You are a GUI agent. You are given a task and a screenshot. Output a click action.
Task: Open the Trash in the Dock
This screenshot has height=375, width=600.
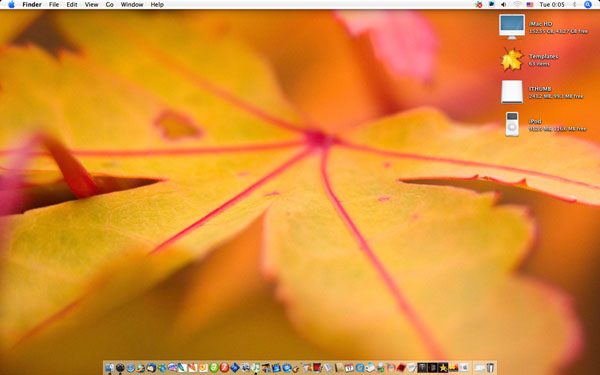point(490,368)
